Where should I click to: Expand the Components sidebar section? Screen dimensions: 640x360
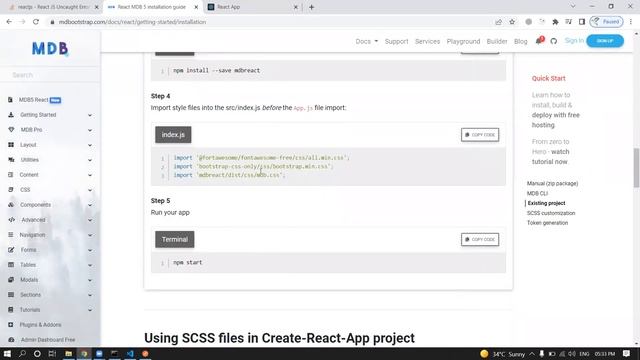coord(90,205)
